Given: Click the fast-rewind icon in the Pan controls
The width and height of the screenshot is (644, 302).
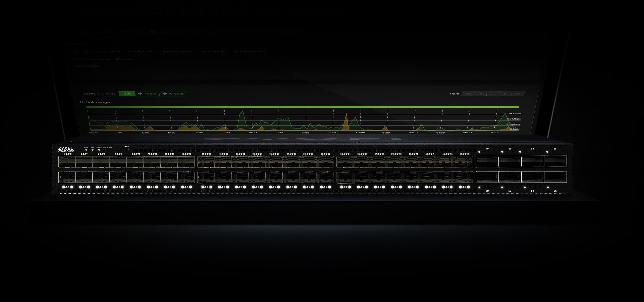Looking at the screenshot, I should 468,94.
